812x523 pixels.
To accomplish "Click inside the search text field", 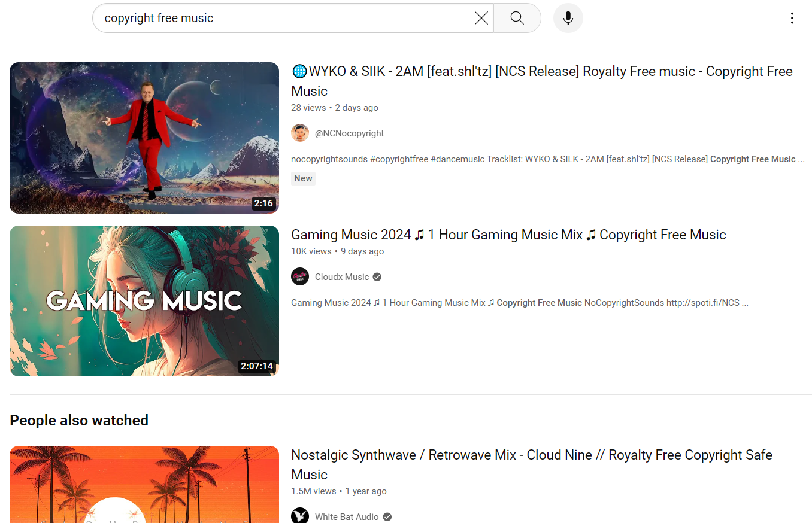I will tap(281, 18).
